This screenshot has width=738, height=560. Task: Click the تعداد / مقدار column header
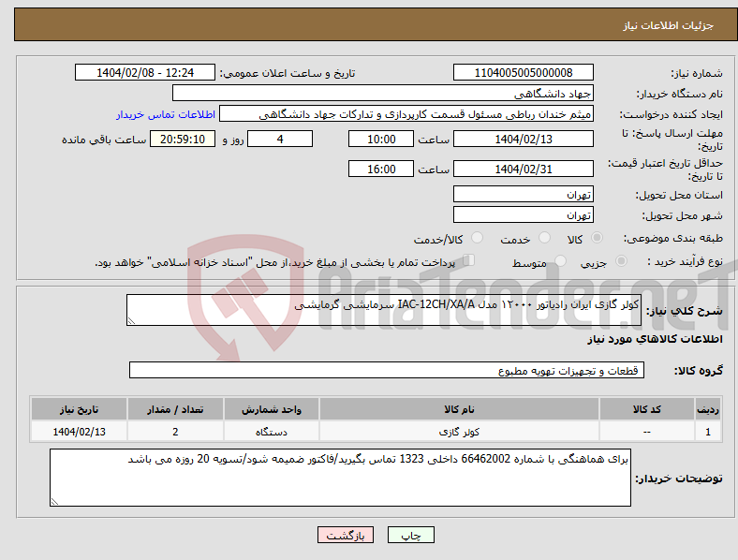[175, 409]
